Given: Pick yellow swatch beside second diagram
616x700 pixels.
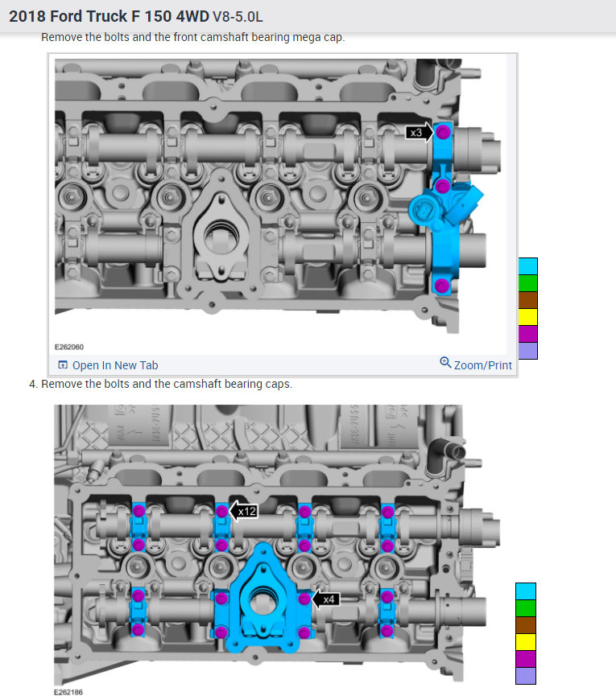Looking at the screenshot, I should pos(526,642).
